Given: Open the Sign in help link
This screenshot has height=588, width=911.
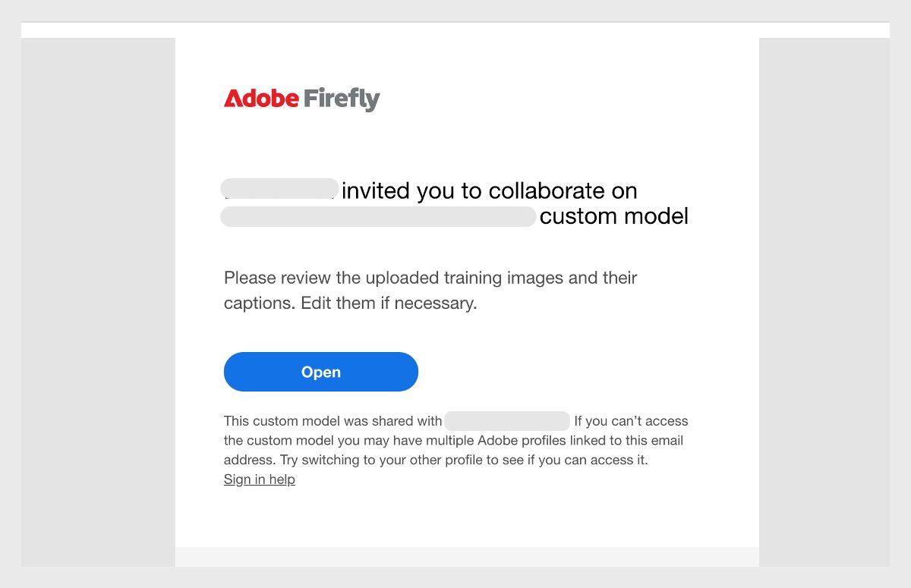Looking at the screenshot, I should (259, 480).
